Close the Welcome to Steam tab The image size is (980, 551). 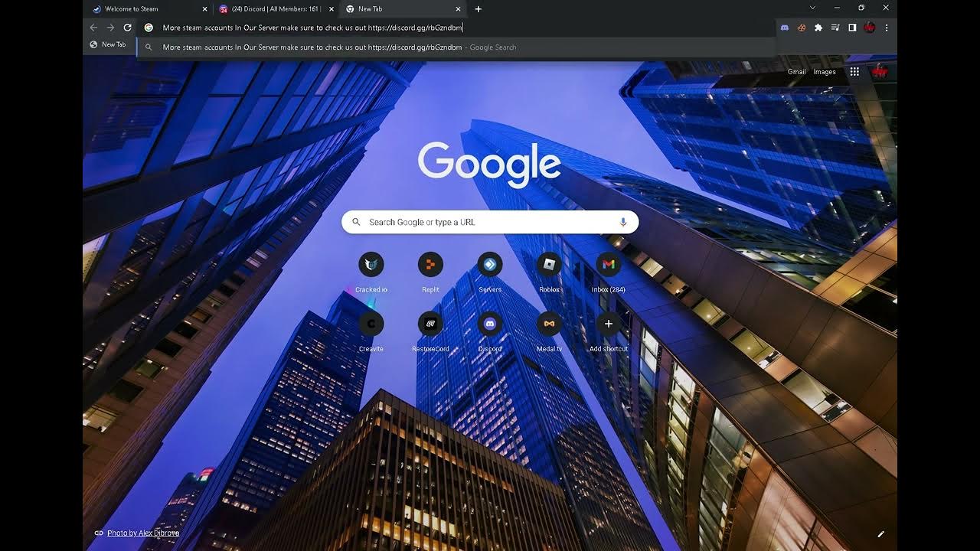(204, 9)
